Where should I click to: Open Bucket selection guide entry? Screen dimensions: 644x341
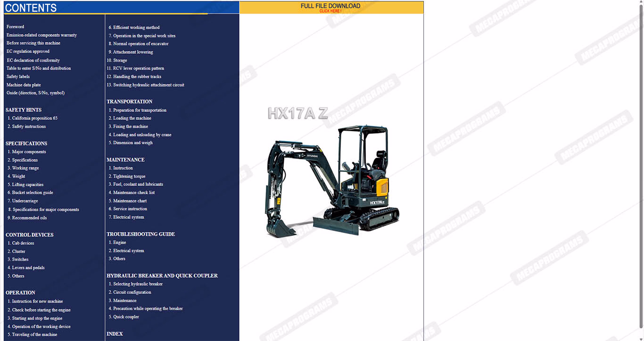[32, 193]
